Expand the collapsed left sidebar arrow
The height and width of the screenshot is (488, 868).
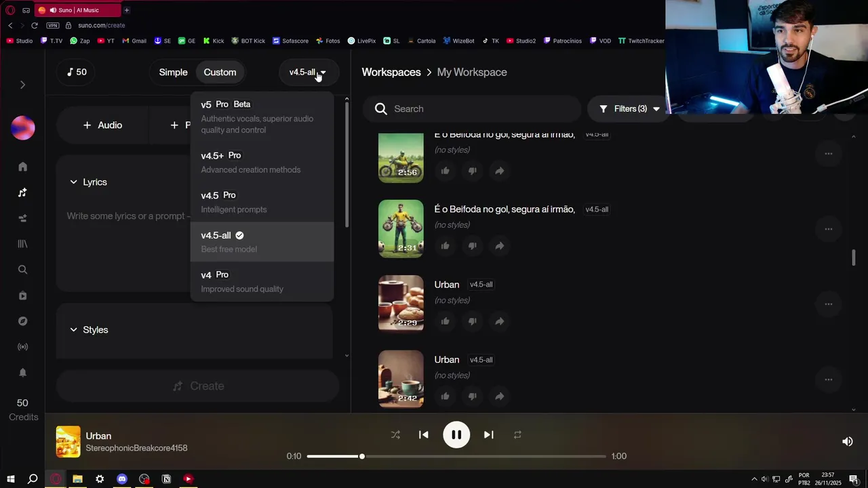(x=22, y=85)
